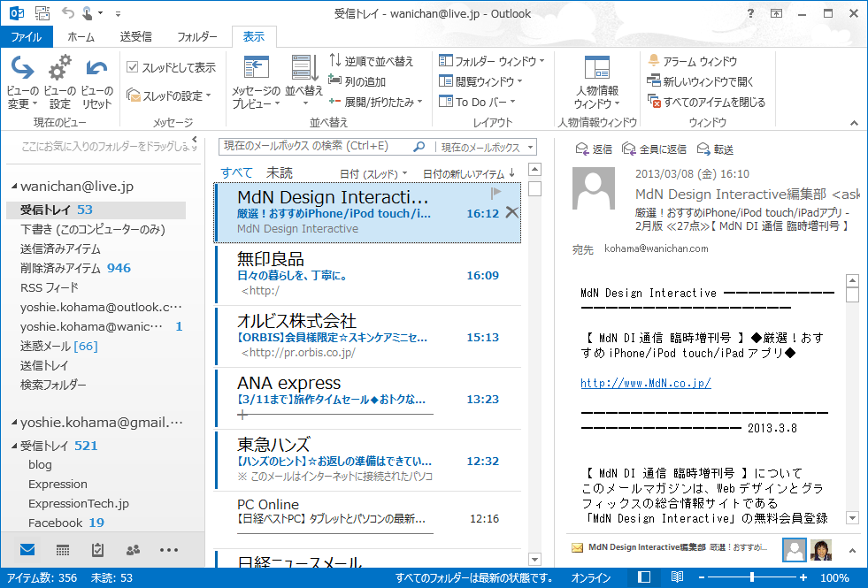Open the ビューの変更 (Change View) button

(x=22, y=82)
